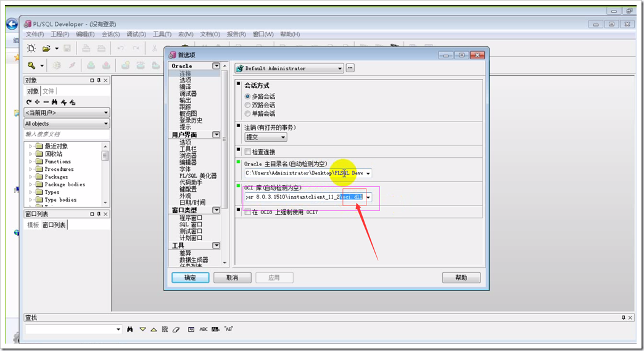Open the 会话(S) menu
Screen dimensions: 644x351
[111, 35]
